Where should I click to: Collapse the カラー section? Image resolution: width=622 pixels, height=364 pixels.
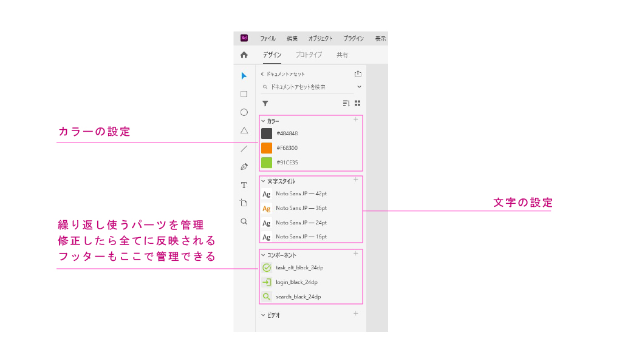(x=264, y=121)
